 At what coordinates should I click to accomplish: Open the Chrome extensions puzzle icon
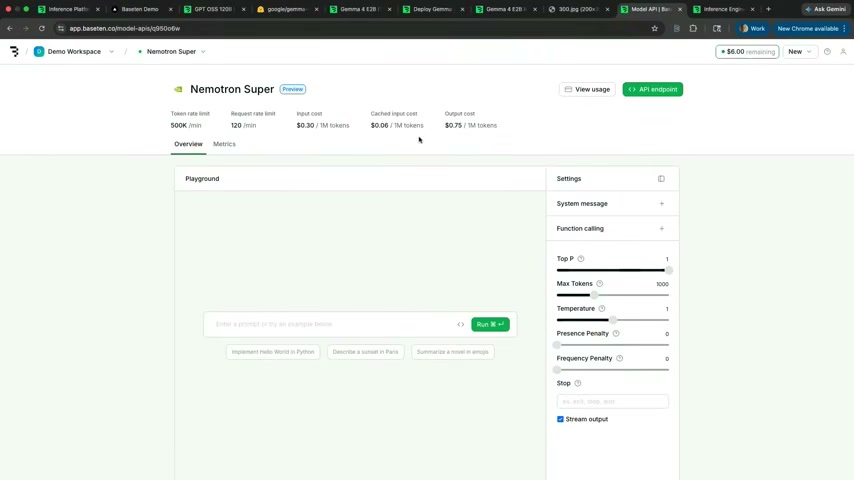coord(693,28)
